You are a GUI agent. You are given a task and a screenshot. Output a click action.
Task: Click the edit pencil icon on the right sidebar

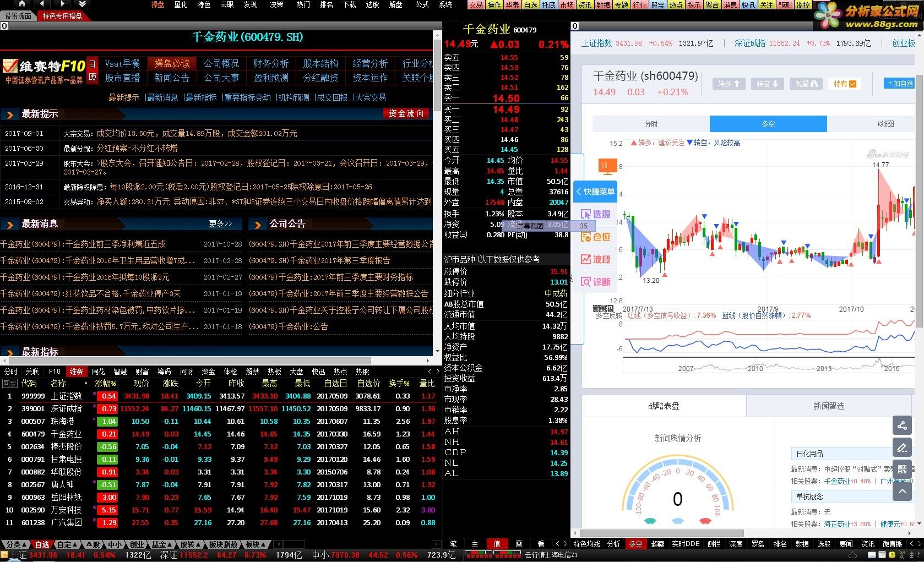coord(902,448)
